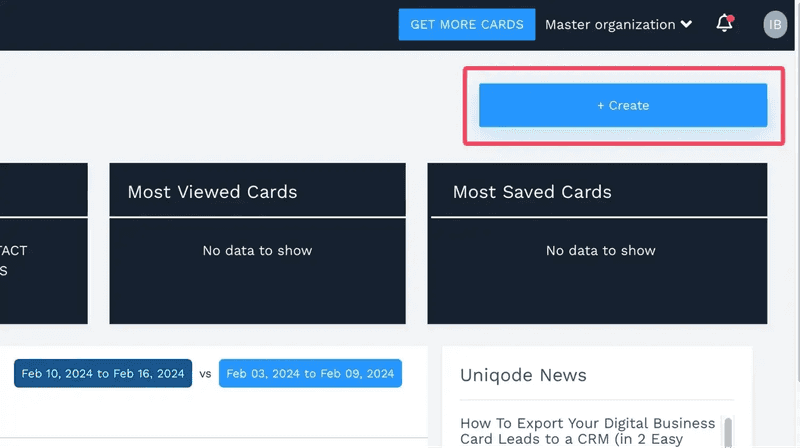This screenshot has width=800, height=448.
Task: Open the CRM export leads news article
Action: (588, 431)
